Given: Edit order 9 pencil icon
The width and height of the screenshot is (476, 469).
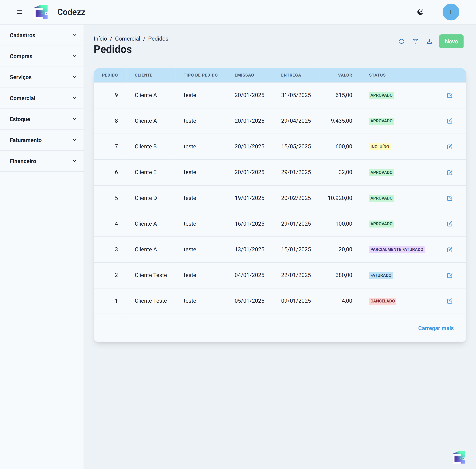Looking at the screenshot, I should 450,95.
